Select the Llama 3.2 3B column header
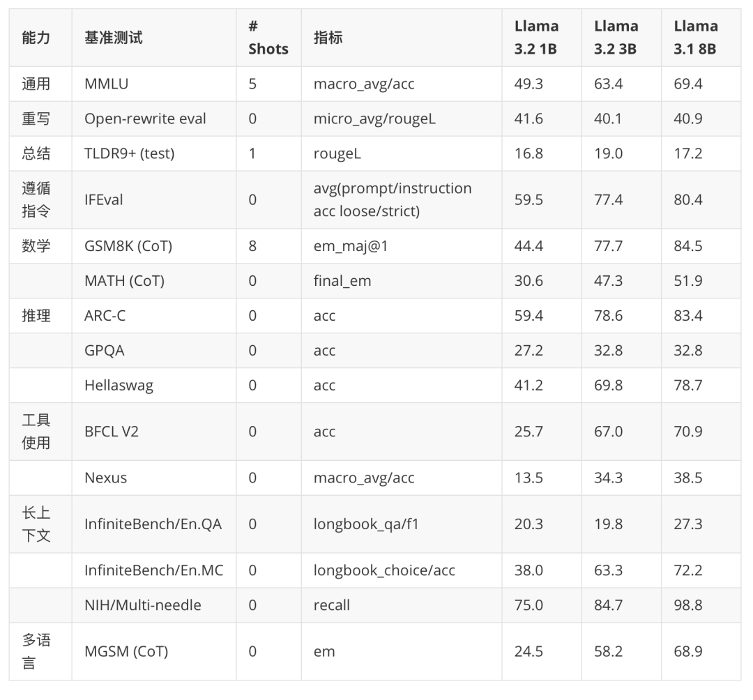 point(616,36)
